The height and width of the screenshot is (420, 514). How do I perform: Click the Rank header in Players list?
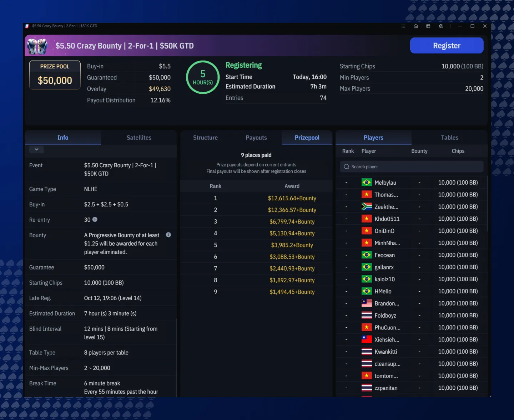tap(348, 151)
